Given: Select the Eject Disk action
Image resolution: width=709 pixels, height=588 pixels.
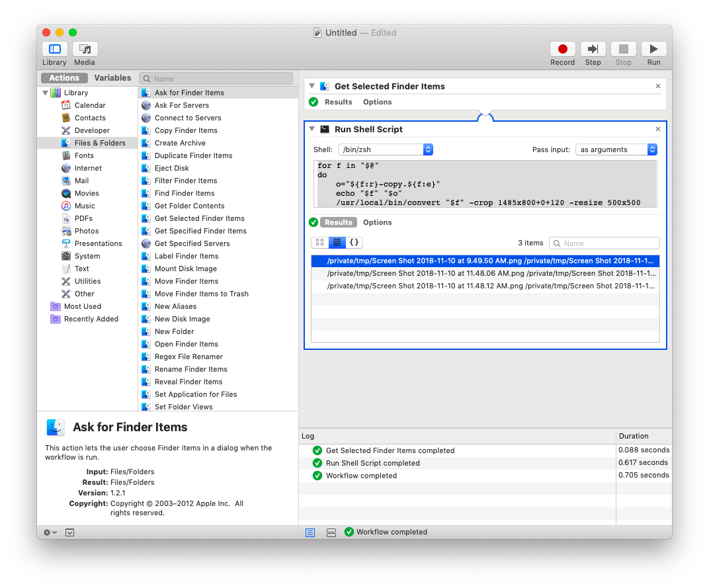Looking at the screenshot, I should pyautogui.click(x=218, y=168).
